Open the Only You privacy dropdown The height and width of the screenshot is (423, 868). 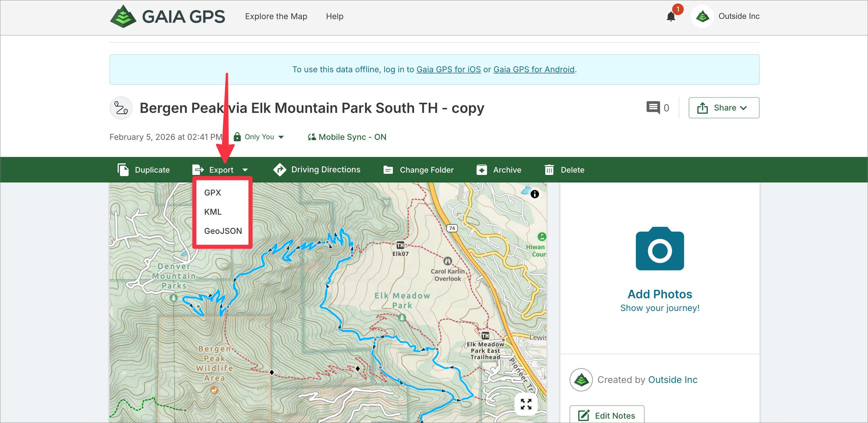(259, 137)
